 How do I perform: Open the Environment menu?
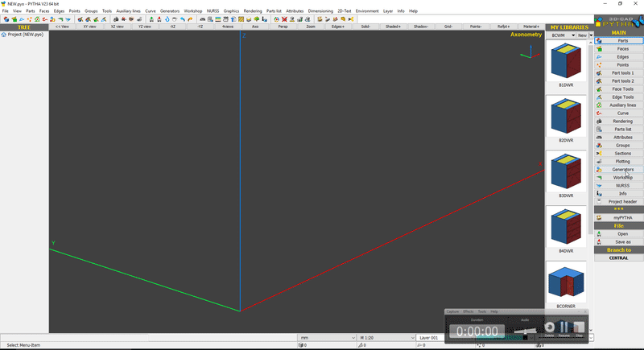367,11
